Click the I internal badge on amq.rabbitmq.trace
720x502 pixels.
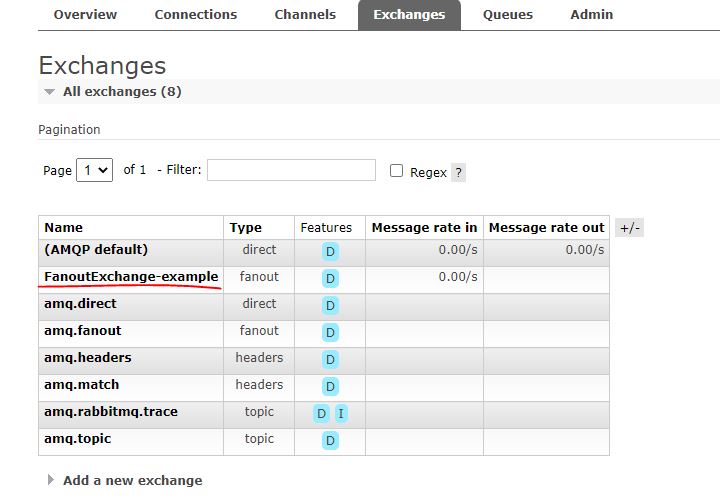click(341, 414)
